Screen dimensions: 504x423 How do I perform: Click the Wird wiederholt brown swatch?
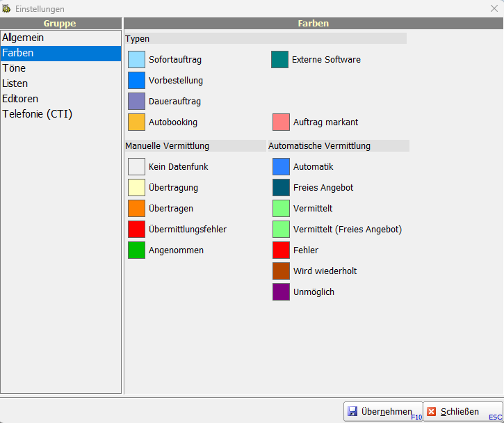281,271
